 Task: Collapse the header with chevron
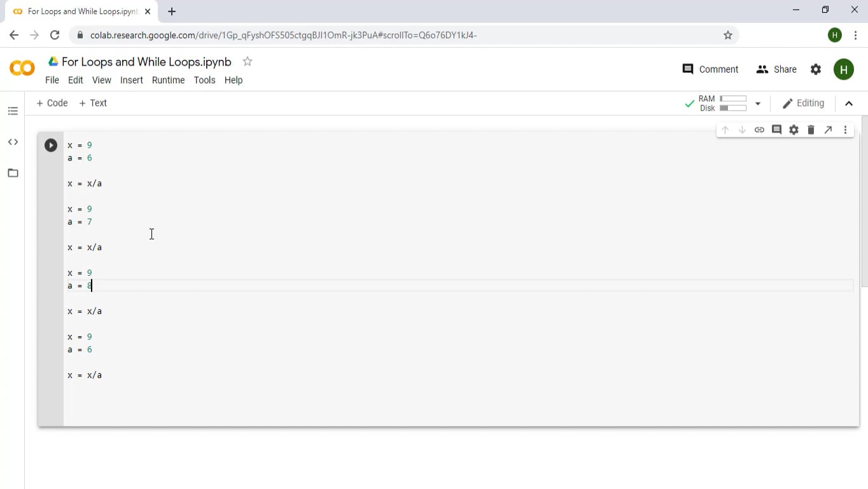tap(849, 103)
